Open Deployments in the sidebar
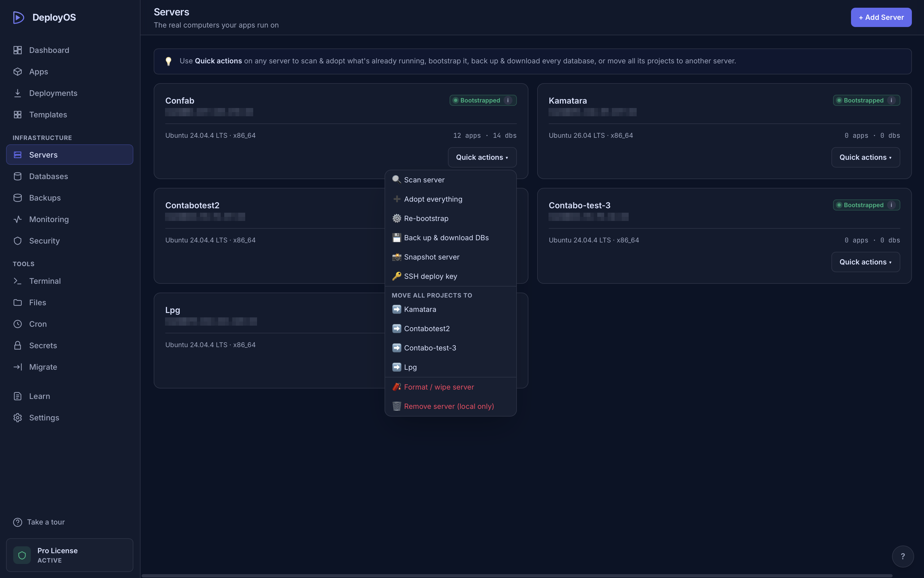 coord(70,93)
